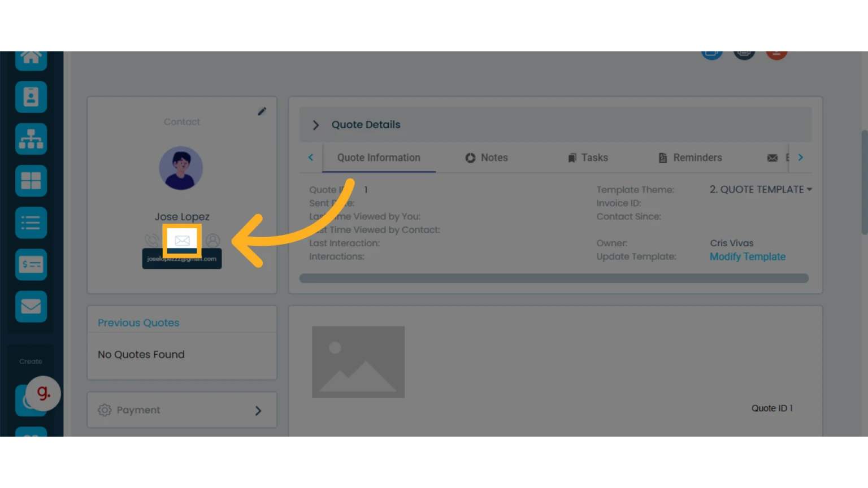This screenshot has width=868, height=488.
Task: Open the partially visible email tab with envelope icon
Action: coord(778,158)
